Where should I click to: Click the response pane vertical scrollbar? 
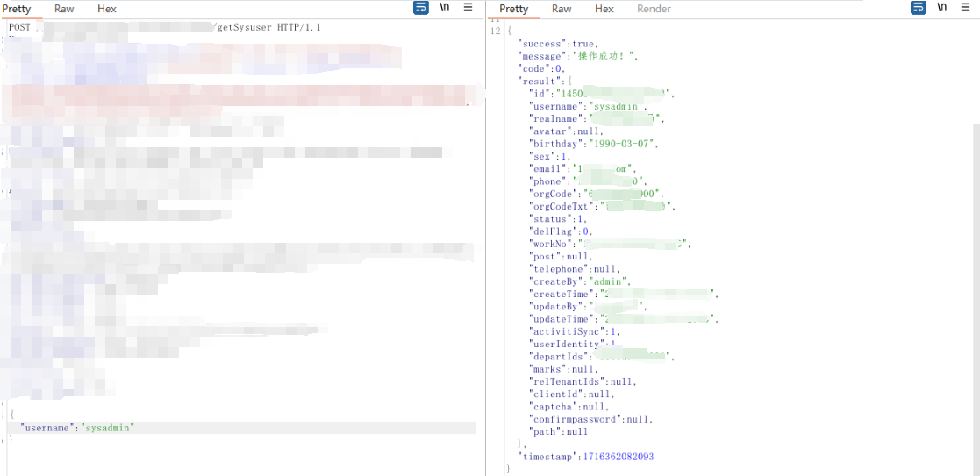[x=975, y=263]
